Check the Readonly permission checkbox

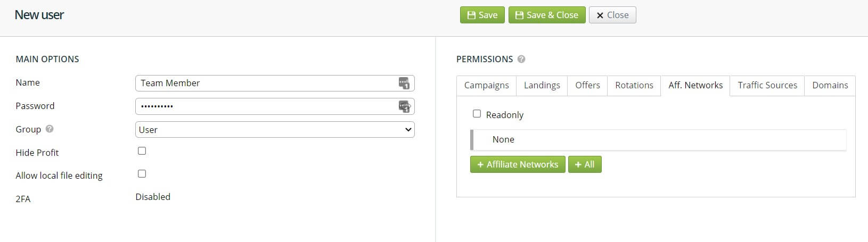pyautogui.click(x=477, y=114)
